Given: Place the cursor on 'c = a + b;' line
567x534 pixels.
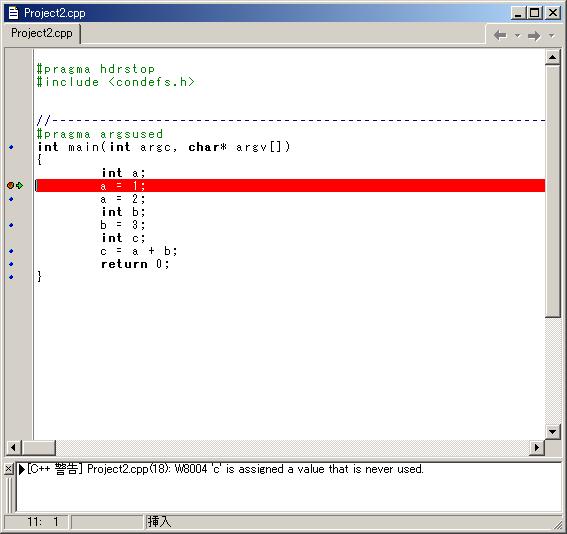Looking at the screenshot, I should pyautogui.click(x=139, y=251).
